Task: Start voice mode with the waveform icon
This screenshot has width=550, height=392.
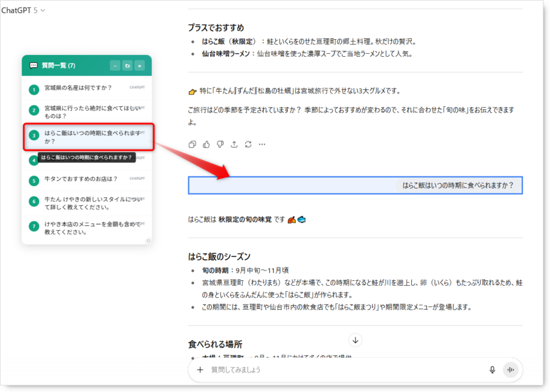Action: (510, 369)
